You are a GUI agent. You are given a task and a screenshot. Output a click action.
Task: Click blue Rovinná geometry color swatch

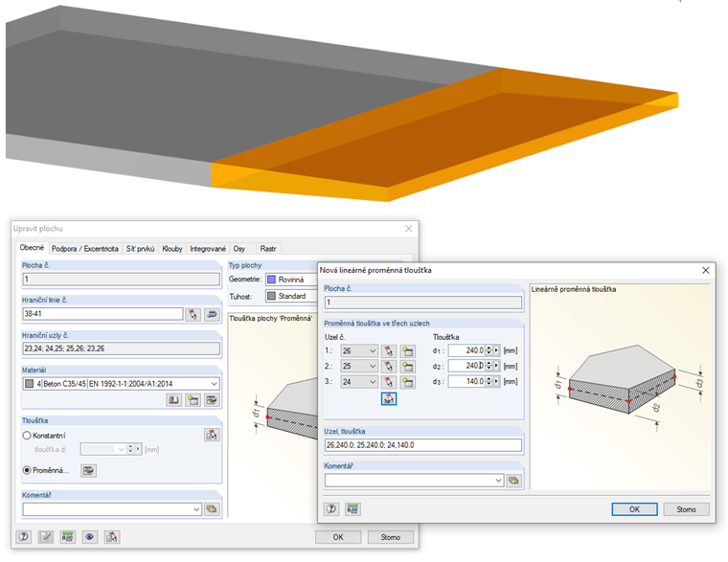[x=272, y=280]
